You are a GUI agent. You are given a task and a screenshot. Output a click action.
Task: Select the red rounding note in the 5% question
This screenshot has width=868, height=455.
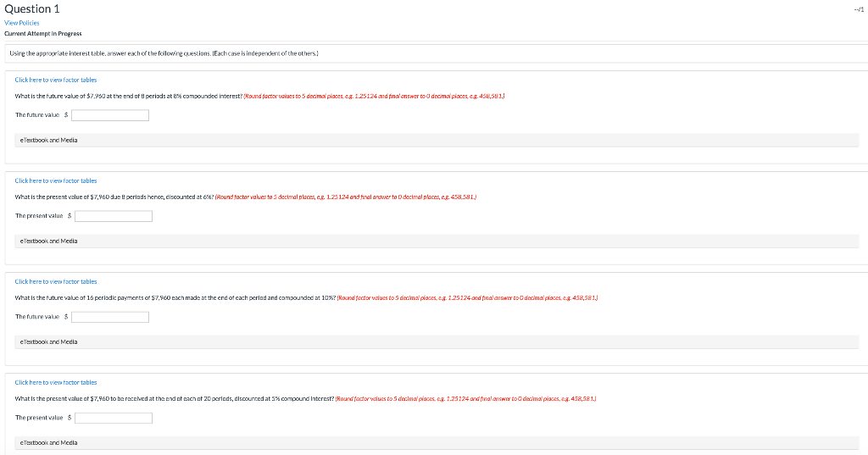point(466,398)
